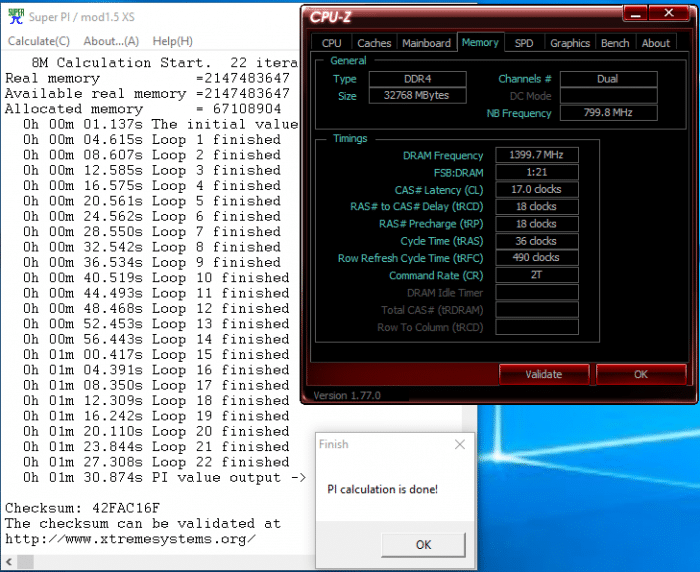Click the horizontal scrollbar left arrow in Super PI
700x572 pixels.
click(x=9, y=562)
